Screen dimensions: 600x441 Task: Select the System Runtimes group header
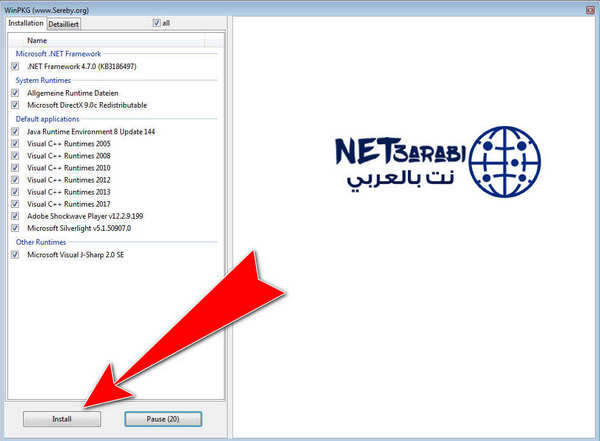[x=43, y=80]
